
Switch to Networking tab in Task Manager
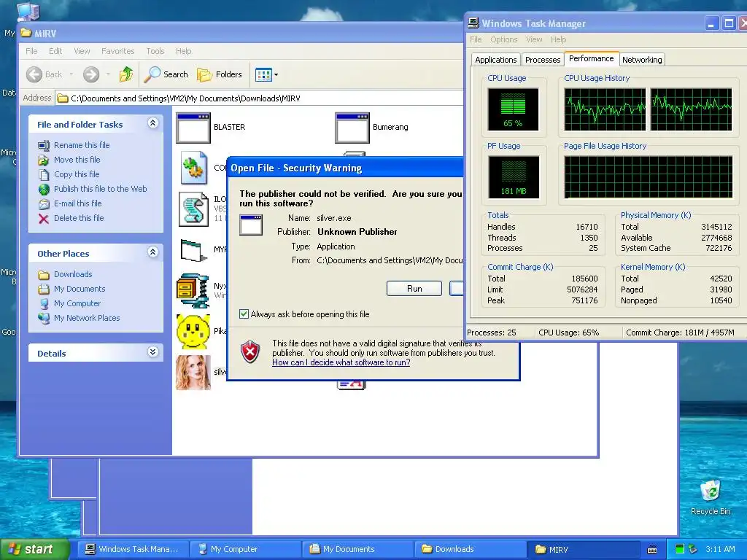[x=642, y=60]
